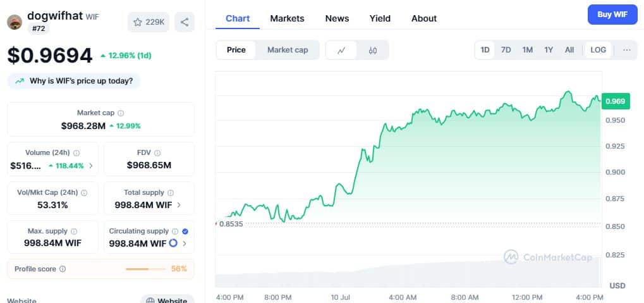Expand the Circulating supply chevron

point(185,244)
